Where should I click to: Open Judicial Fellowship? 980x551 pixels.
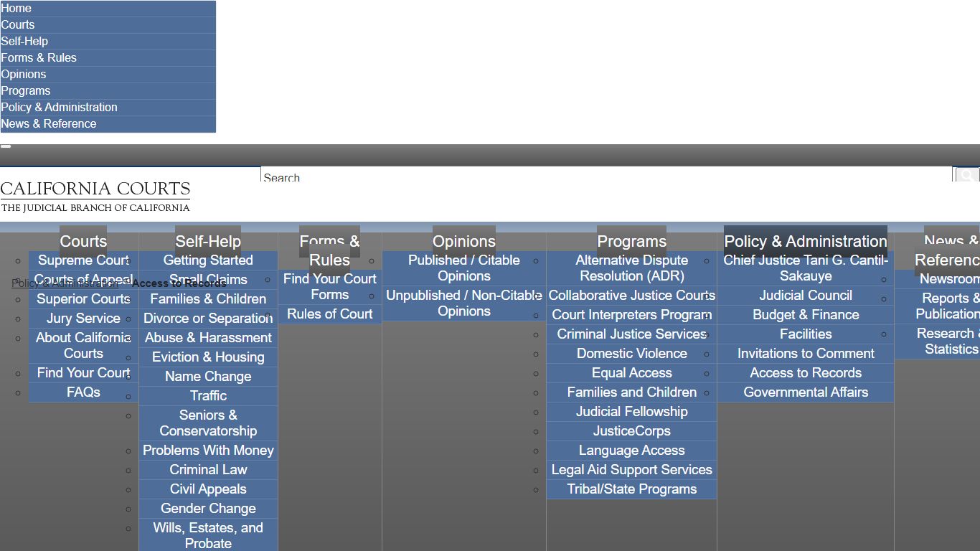pos(632,412)
